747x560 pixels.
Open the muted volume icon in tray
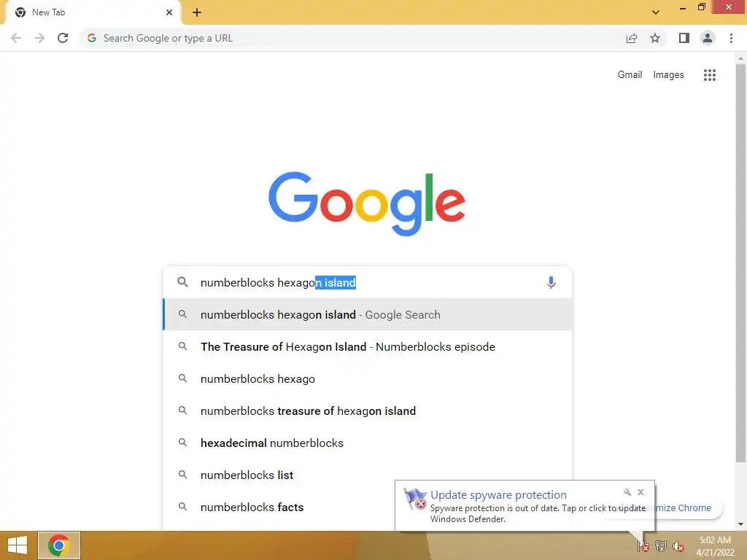click(678, 545)
